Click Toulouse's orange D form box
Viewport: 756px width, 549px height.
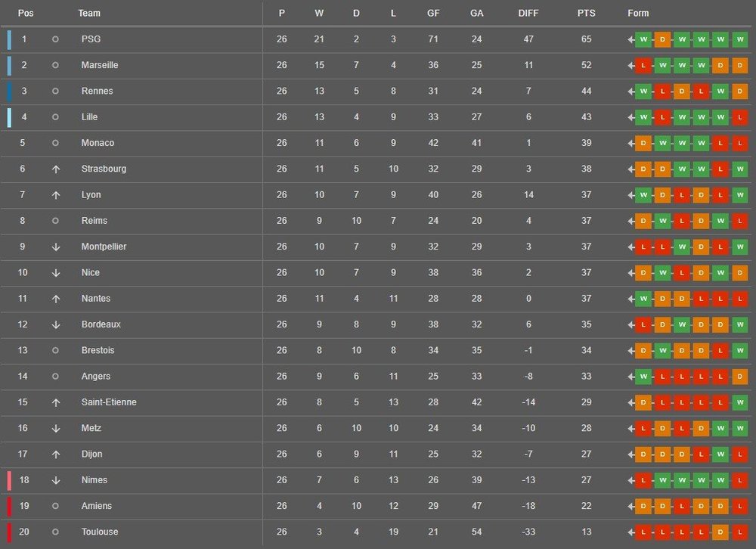click(x=721, y=532)
